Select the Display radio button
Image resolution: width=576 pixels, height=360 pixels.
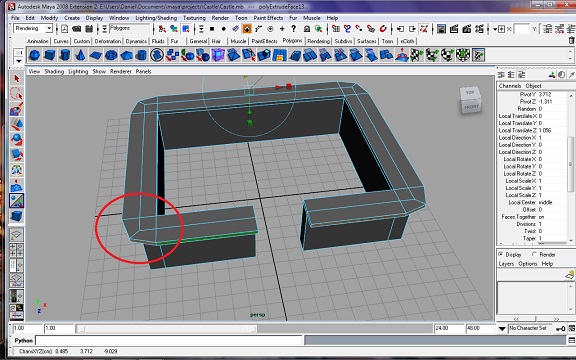tap(500, 254)
